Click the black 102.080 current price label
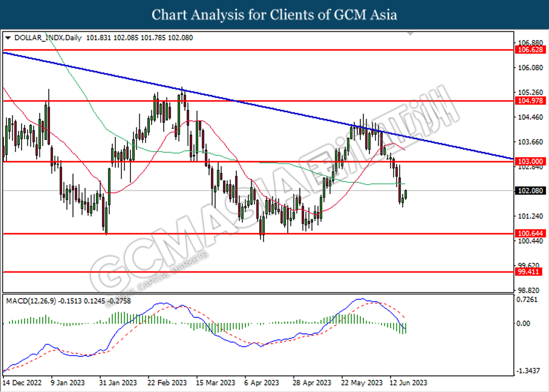 (x=530, y=191)
